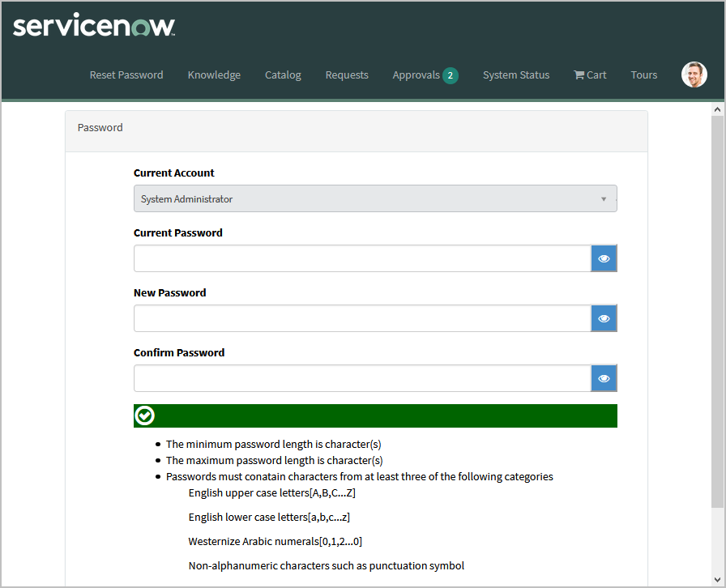Click the green checkmark status icon

pyautogui.click(x=145, y=415)
